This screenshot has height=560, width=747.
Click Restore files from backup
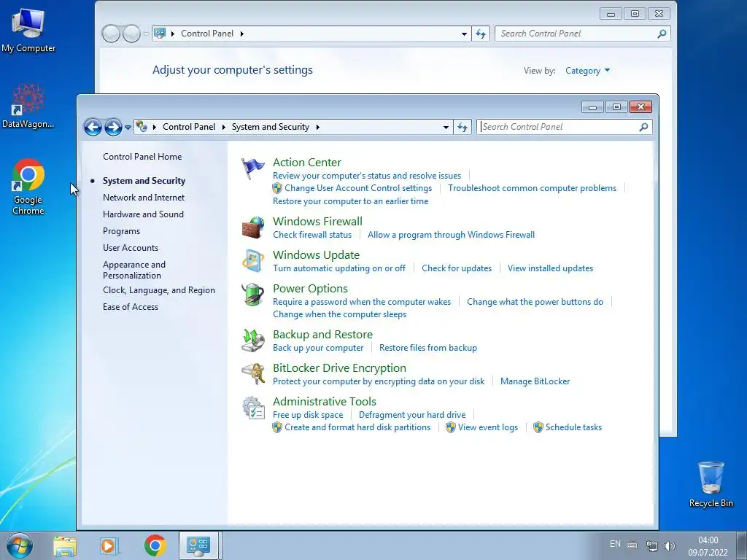click(x=427, y=348)
